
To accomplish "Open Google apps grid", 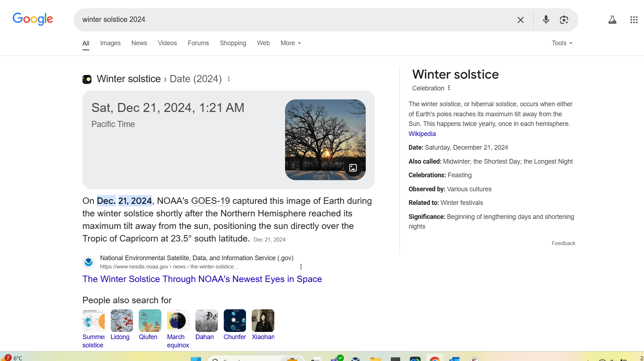I will [x=634, y=20].
